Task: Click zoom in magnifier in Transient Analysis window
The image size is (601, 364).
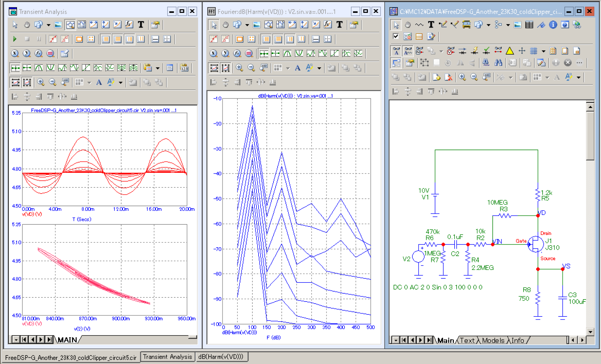Action: [41, 82]
